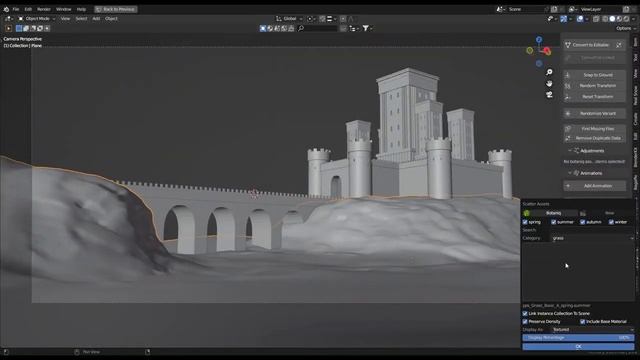Click the red X axis gizmo
This screenshot has width=640, height=360.
click(547, 51)
